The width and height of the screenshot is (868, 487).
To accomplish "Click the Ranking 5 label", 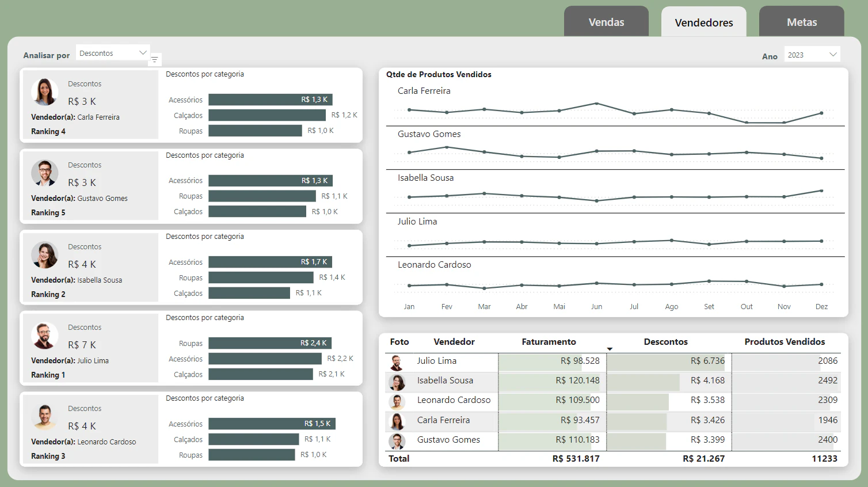I will point(48,212).
